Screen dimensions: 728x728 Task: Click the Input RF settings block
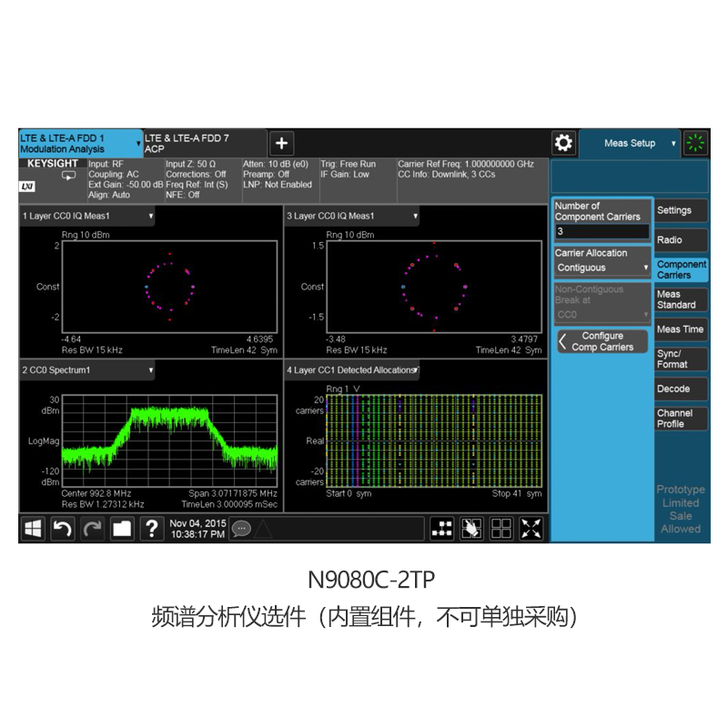click(126, 179)
